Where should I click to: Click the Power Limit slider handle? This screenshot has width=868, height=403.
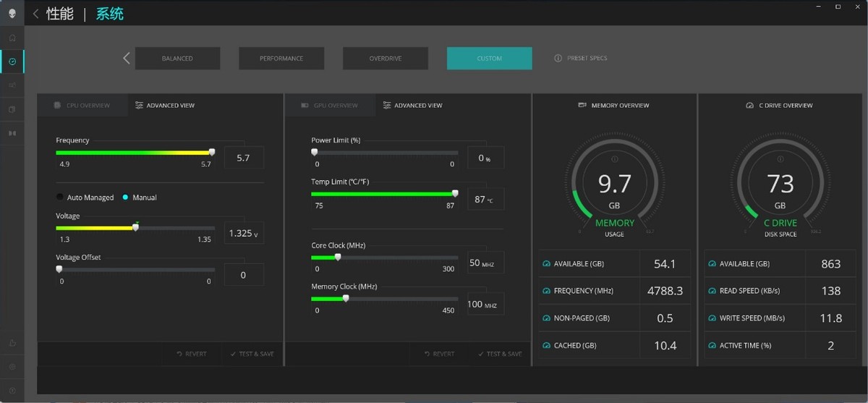tap(315, 153)
